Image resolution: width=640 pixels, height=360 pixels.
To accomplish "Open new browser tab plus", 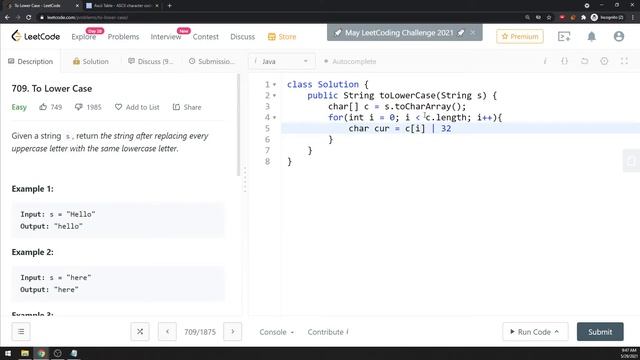I will [x=169, y=6].
